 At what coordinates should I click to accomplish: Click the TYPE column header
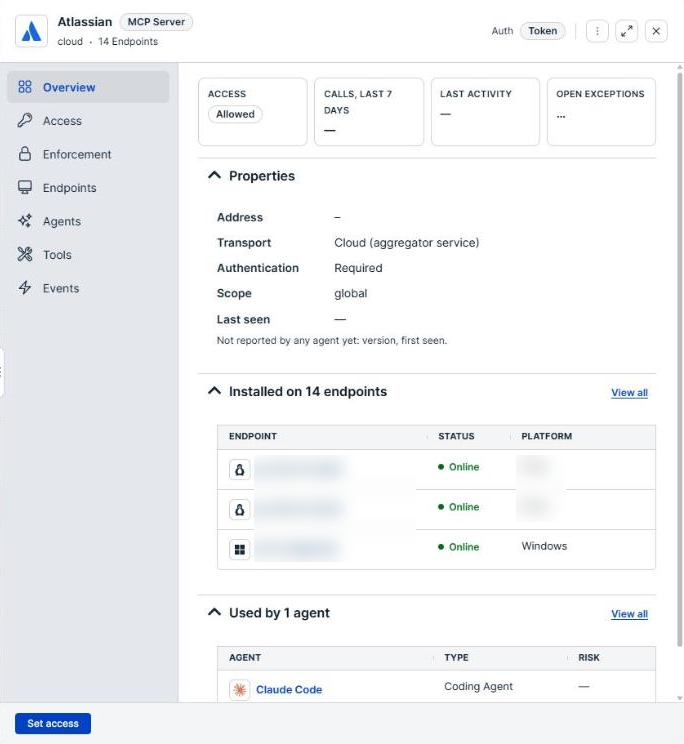point(456,657)
